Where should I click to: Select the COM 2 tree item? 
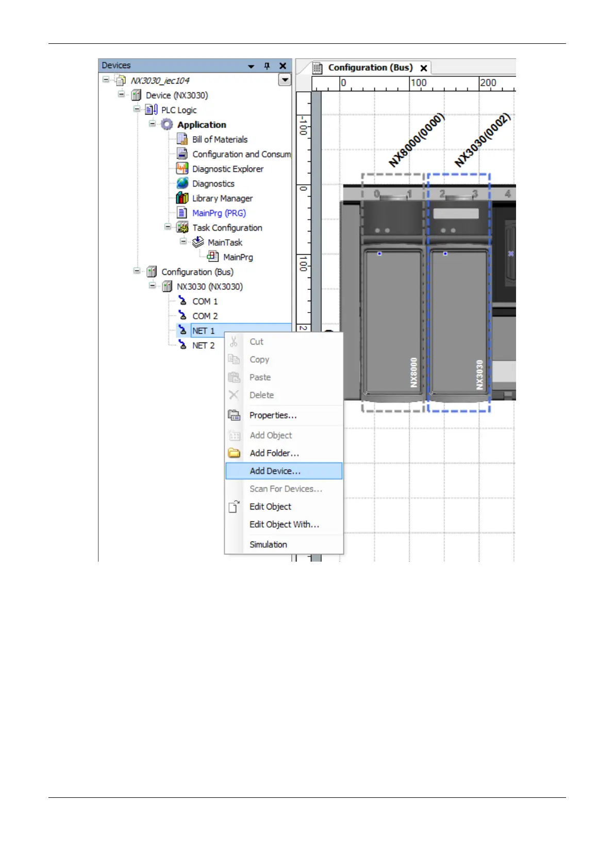tap(205, 316)
